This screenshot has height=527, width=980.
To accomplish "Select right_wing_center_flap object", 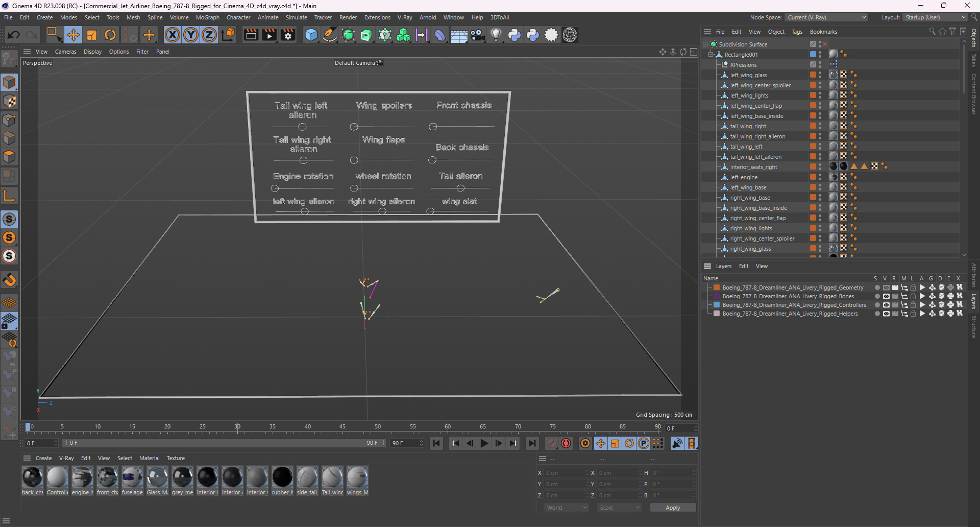I will point(757,218).
